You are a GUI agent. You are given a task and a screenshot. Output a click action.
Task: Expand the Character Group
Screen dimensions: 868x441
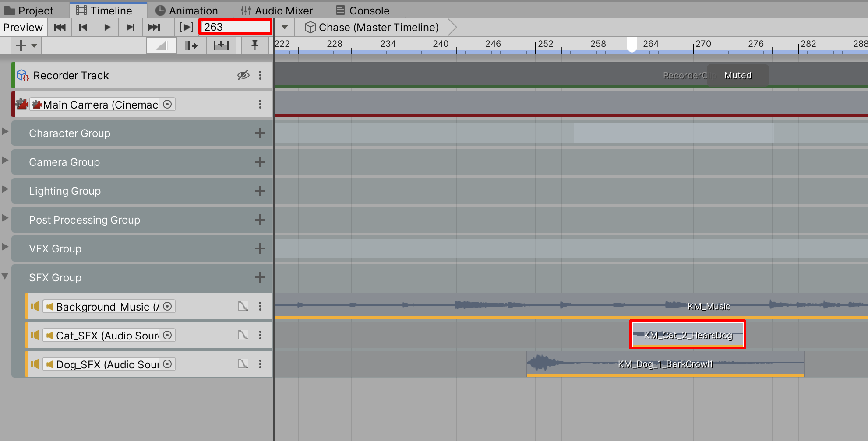[5, 131]
